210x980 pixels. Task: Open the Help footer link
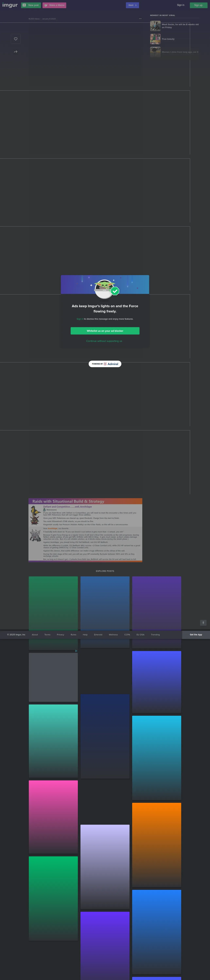(85, 635)
